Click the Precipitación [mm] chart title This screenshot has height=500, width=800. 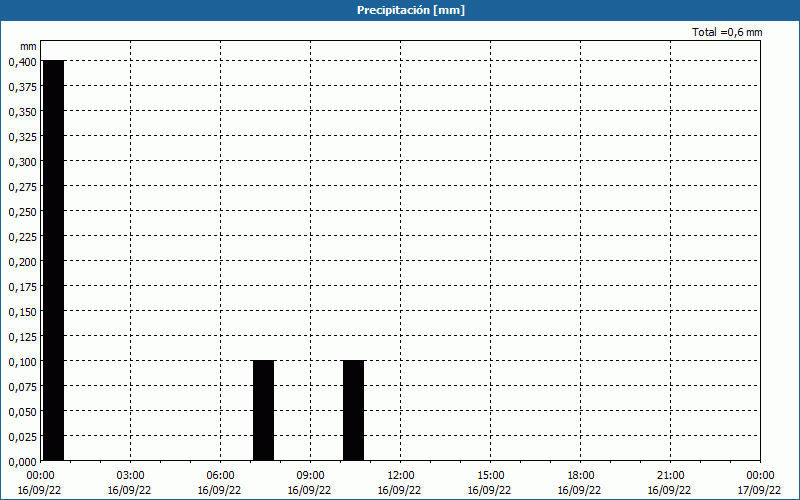tap(411, 10)
